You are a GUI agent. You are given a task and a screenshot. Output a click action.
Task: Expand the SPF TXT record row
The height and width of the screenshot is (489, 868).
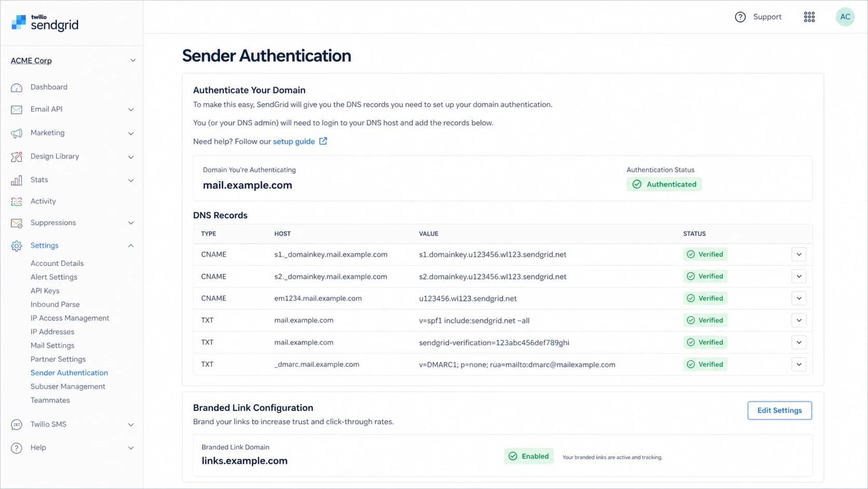click(x=799, y=321)
